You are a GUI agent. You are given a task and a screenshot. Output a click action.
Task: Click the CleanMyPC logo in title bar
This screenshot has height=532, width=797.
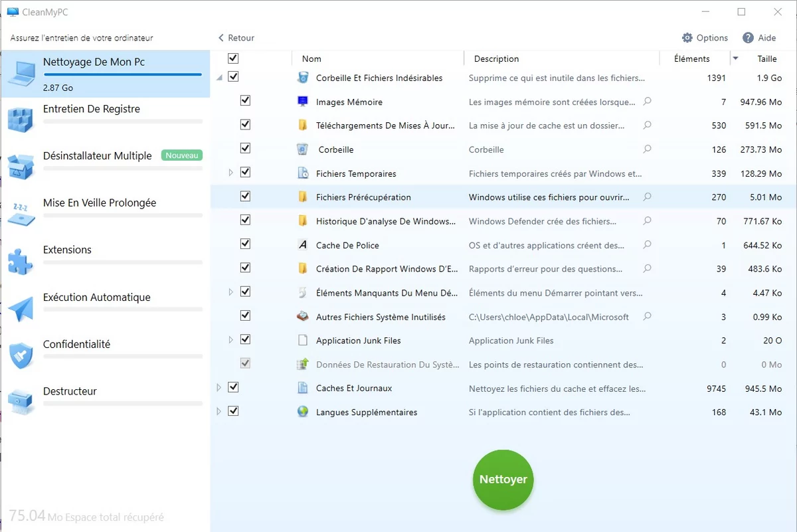[x=13, y=12]
